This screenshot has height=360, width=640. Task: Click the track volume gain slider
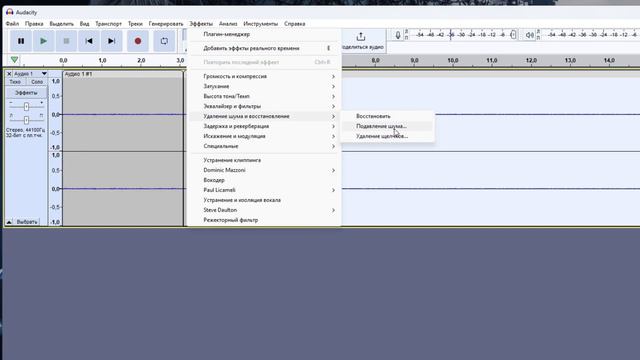(x=26, y=107)
